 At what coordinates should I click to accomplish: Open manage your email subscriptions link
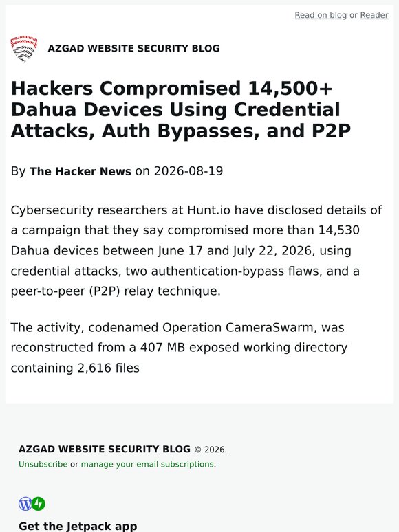click(x=147, y=464)
